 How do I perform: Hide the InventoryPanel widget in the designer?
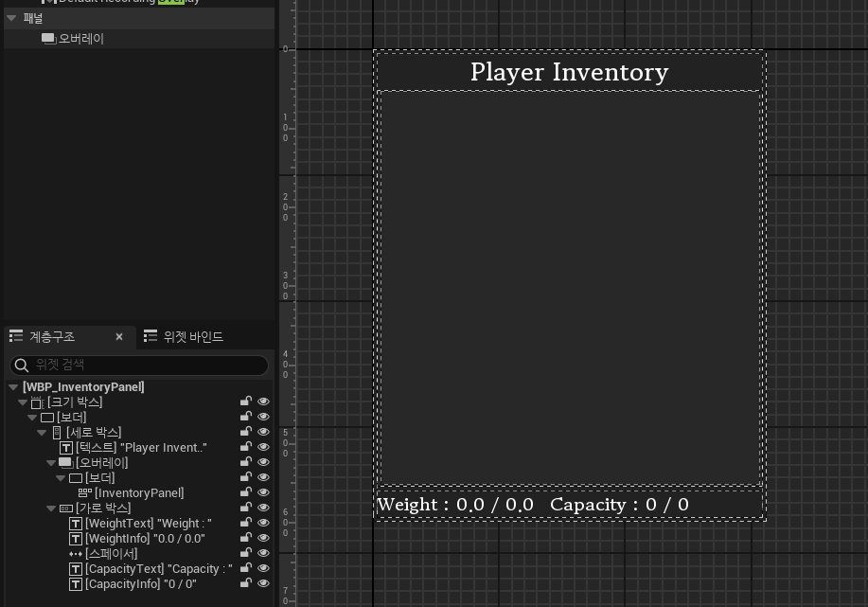pos(263,492)
